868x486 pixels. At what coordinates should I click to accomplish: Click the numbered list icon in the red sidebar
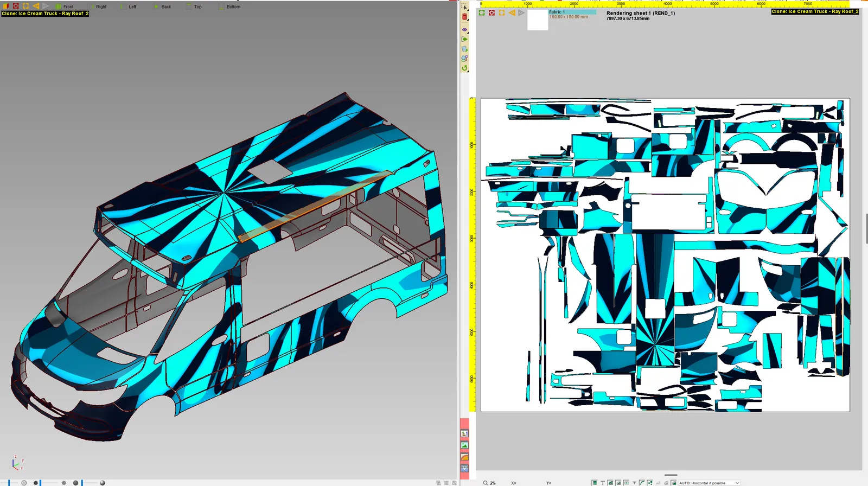tap(464, 433)
